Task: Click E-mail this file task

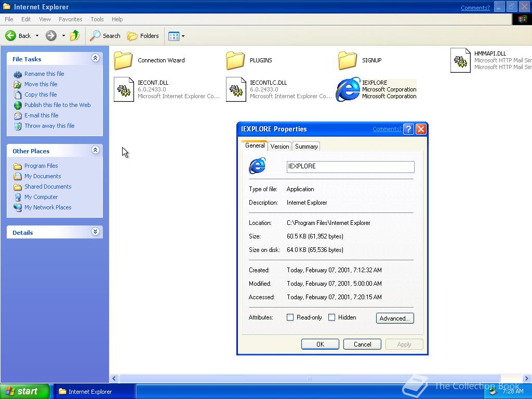Action: (x=42, y=115)
